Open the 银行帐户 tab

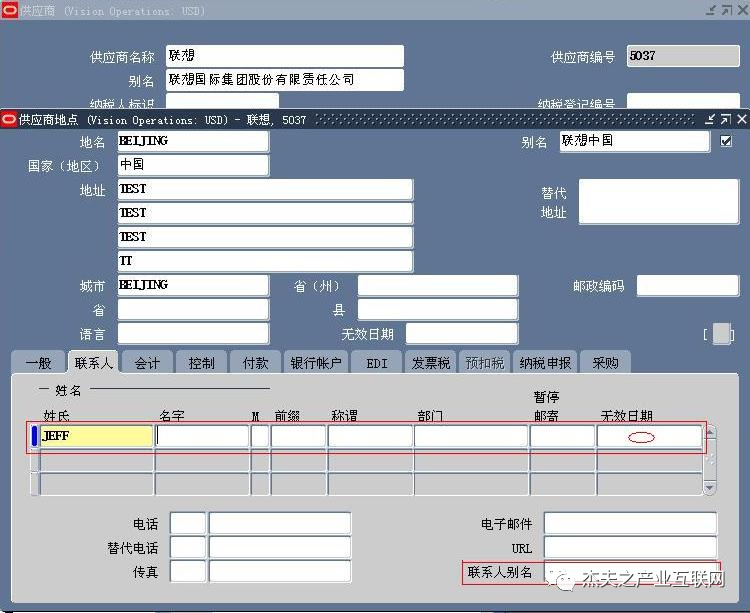[x=316, y=363]
